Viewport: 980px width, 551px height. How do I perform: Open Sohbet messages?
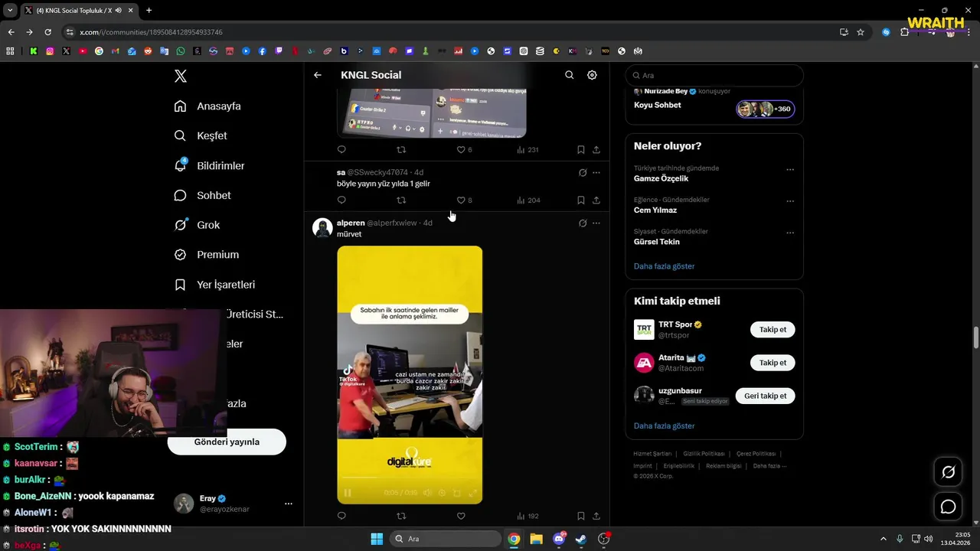tap(202, 195)
